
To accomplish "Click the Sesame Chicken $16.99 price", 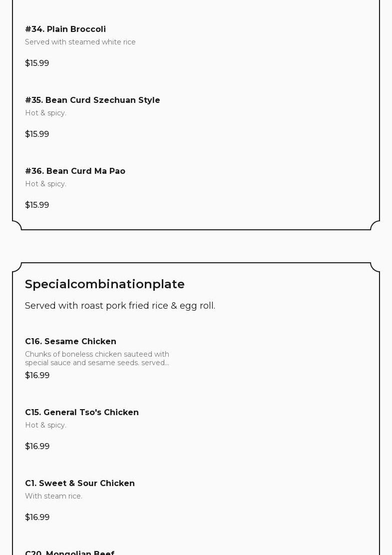I will click(x=37, y=375).
